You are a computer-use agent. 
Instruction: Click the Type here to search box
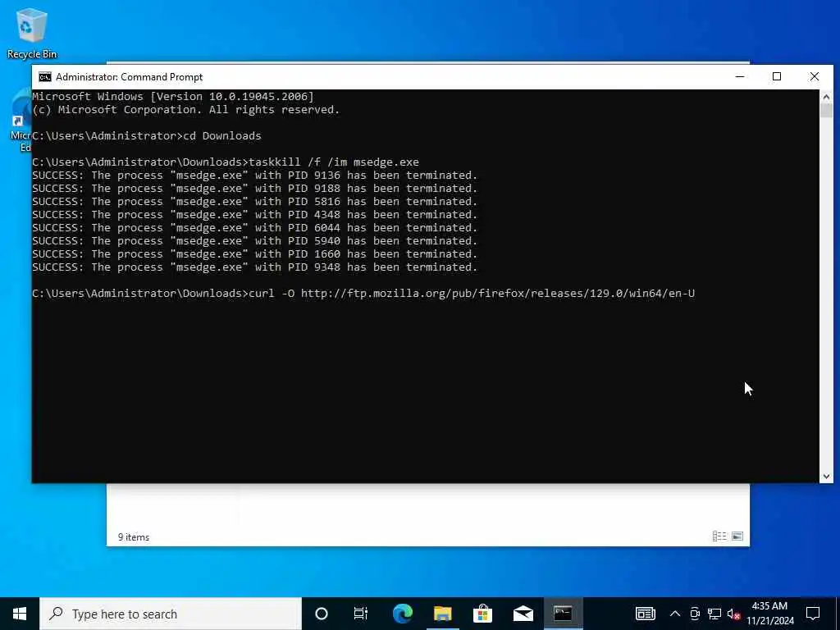(x=171, y=614)
